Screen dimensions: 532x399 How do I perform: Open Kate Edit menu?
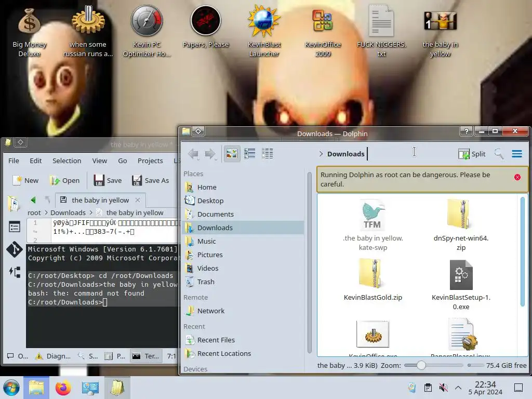(36, 161)
